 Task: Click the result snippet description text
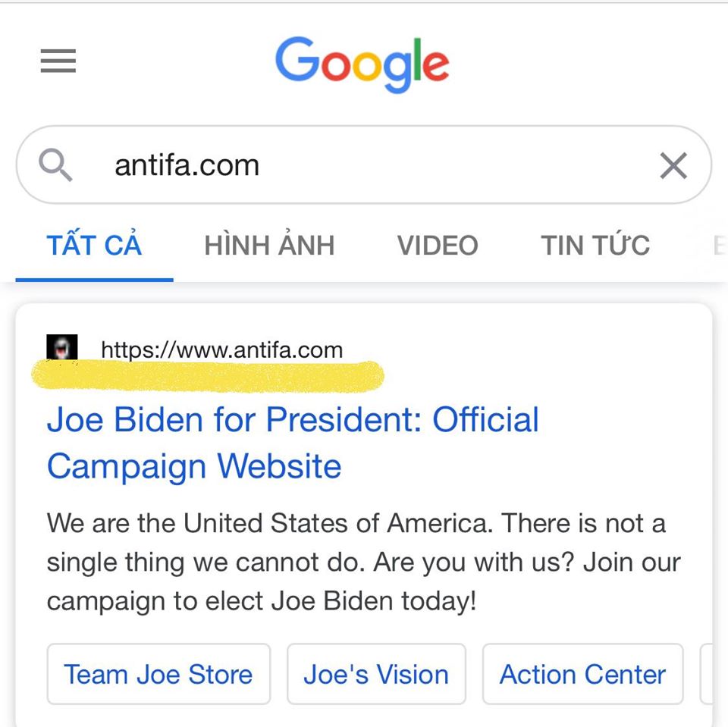click(363, 562)
